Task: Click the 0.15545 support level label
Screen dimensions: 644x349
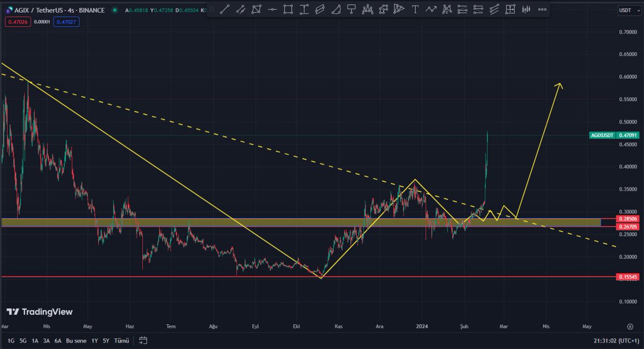Action: coord(628,277)
